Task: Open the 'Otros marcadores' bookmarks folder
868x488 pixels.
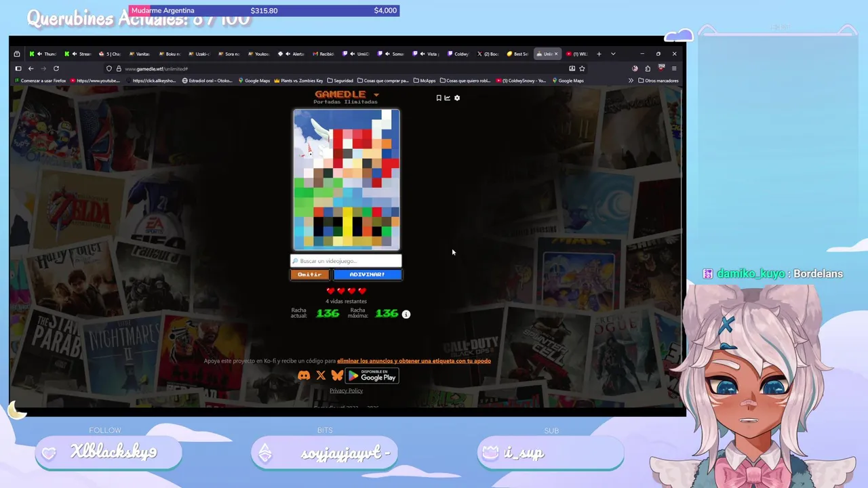Action: tap(658, 81)
